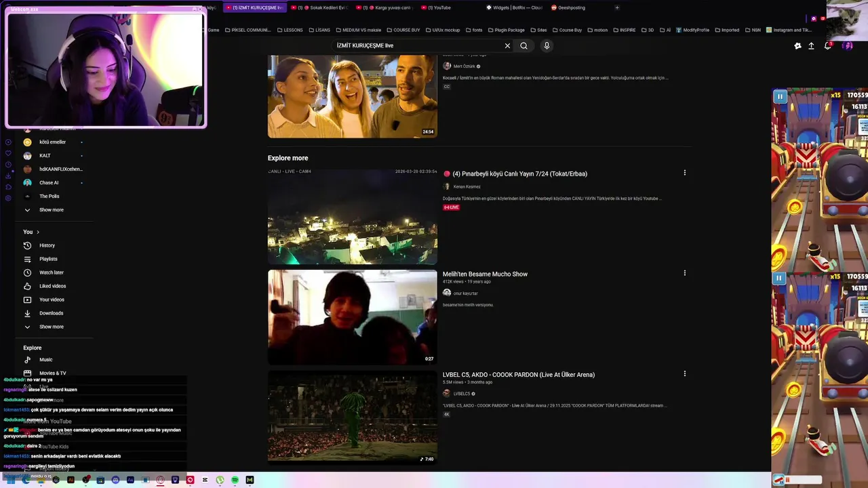Open the LESSONS bookmarks folder

click(x=290, y=30)
